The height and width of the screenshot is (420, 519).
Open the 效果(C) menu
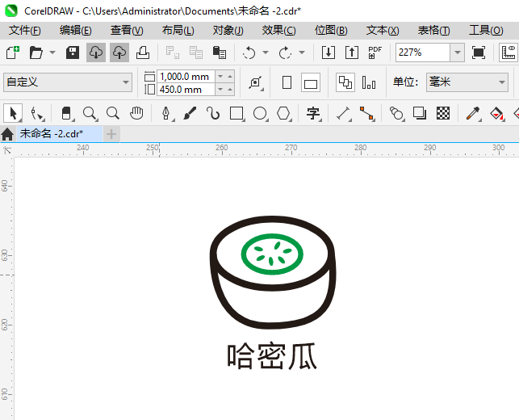278,31
